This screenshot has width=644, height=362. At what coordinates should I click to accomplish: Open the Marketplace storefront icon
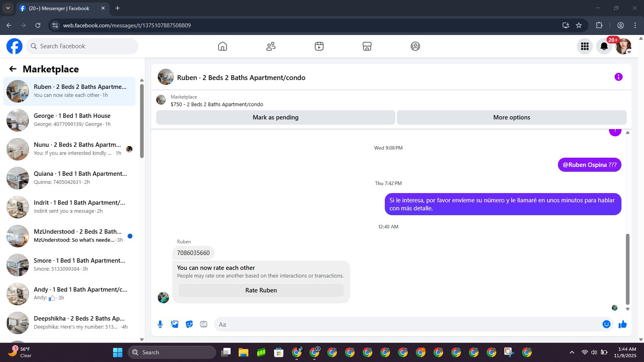point(367,46)
